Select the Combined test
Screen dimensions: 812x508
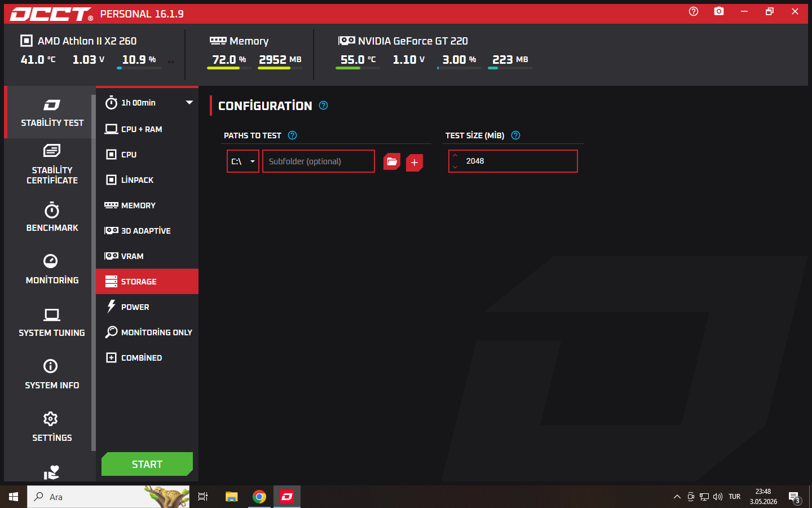[x=147, y=358]
